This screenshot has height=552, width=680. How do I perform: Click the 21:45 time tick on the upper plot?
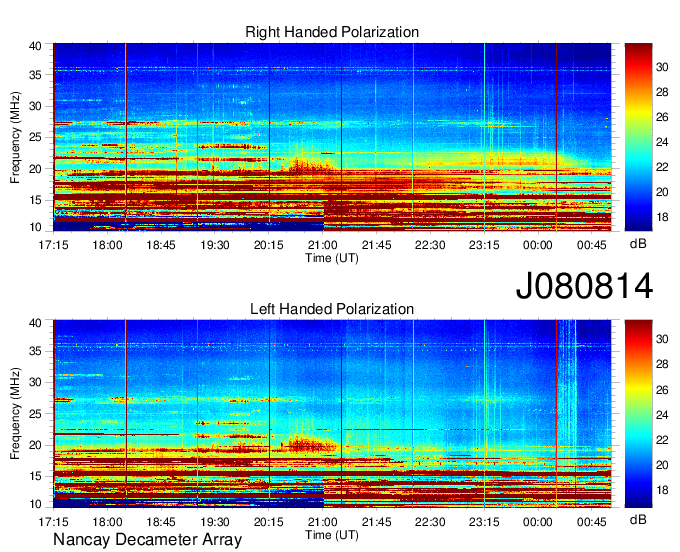point(376,245)
